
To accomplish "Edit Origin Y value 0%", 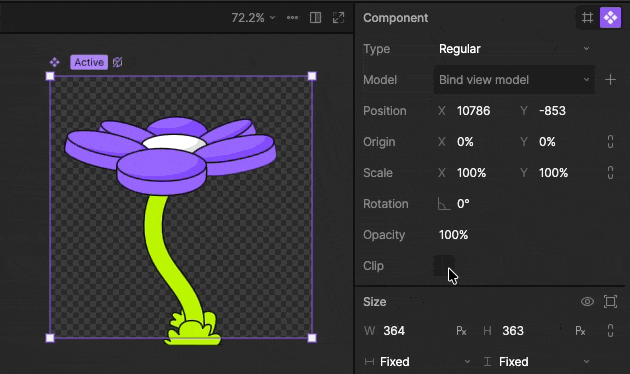I will tap(547, 142).
